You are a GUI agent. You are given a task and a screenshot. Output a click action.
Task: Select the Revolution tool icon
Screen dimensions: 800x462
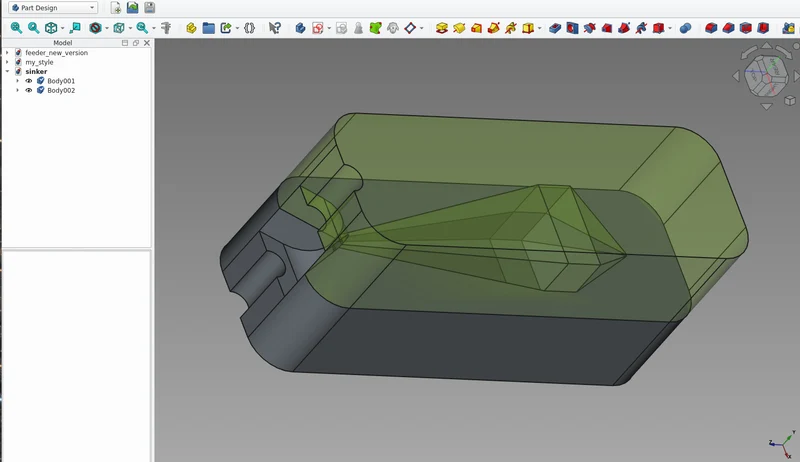459,28
